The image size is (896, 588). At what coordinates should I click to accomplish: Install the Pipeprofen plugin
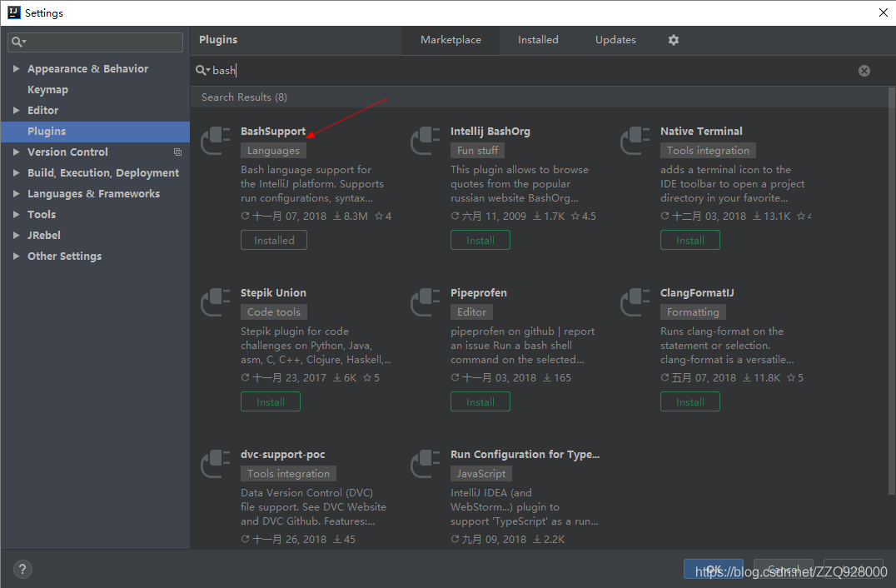480,402
